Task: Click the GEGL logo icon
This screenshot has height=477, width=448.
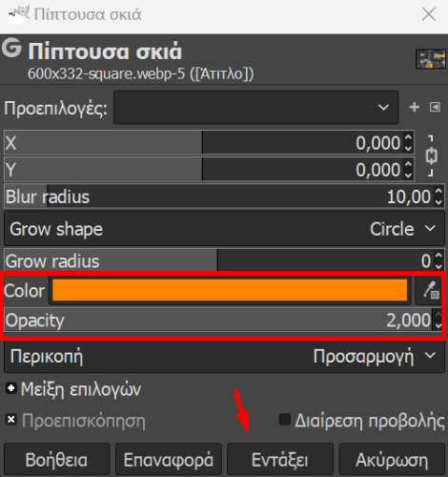Action: pyautogui.click(x=11, y=49)
